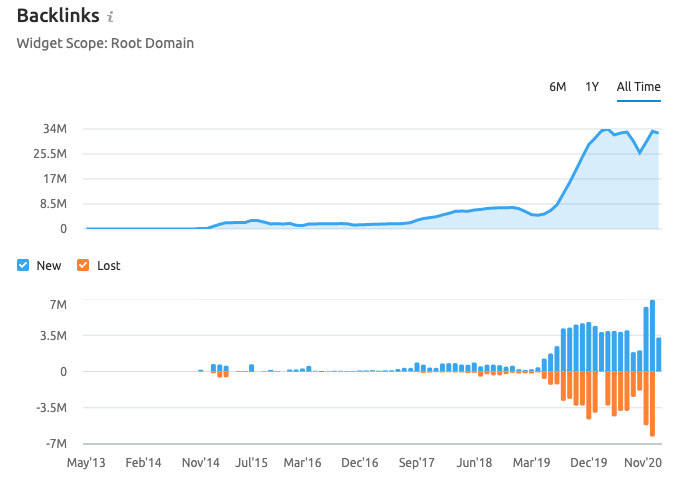Switch to the 1Y time range
The width and height of the screenshot is (673, 487).
coord(592,87)
